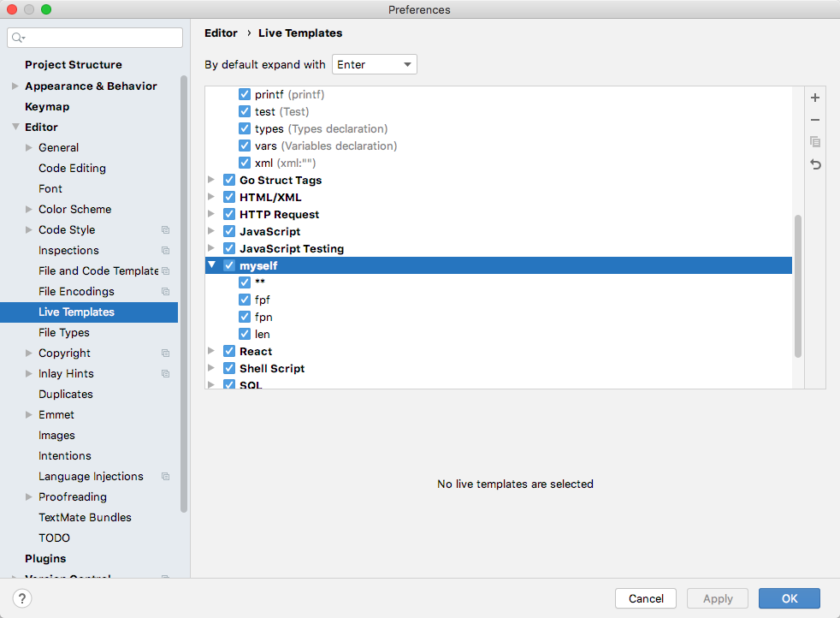The height and width of the screenshot is (618, 840).
Task: Click the project-level icon beside File and Code Templates
Action: pos(166,271)
